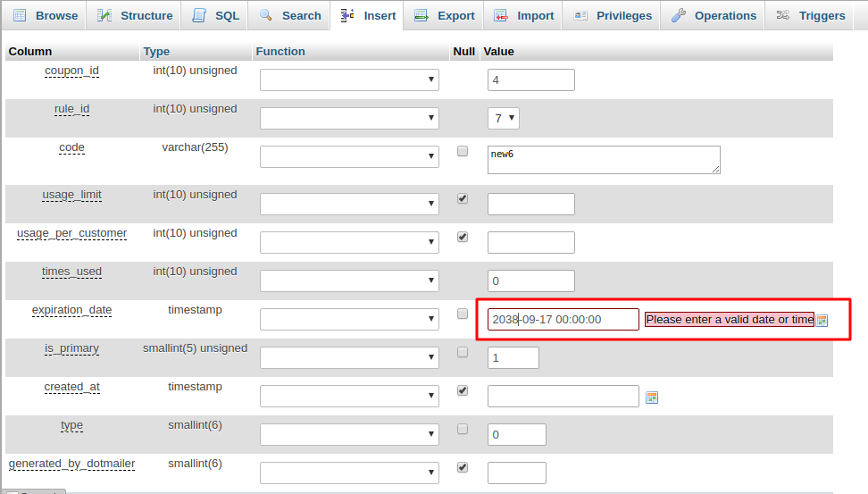
Task: Open Function dropdown for type
Action: click(349, 434)
